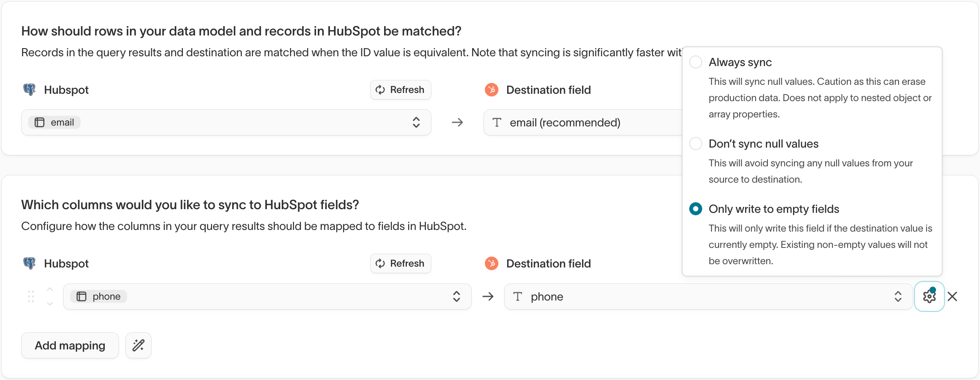Screen dimensions: 980x380
Task: Select the Always sync radio option
Action: click(695, 62)
